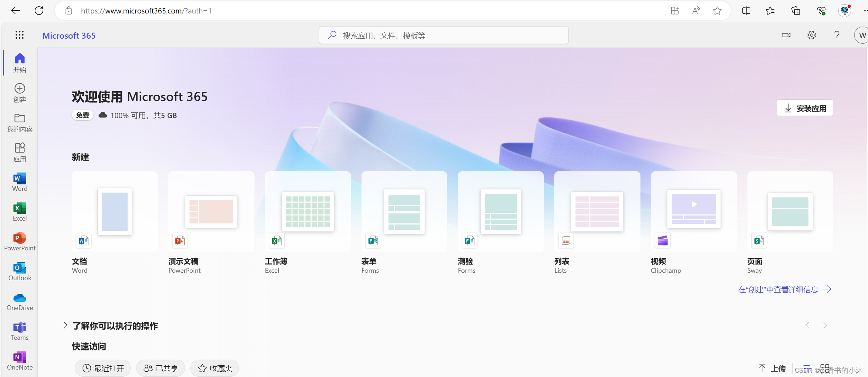Open the app launcher grid icon
The image size is (868, 377).
pos(19,35)
